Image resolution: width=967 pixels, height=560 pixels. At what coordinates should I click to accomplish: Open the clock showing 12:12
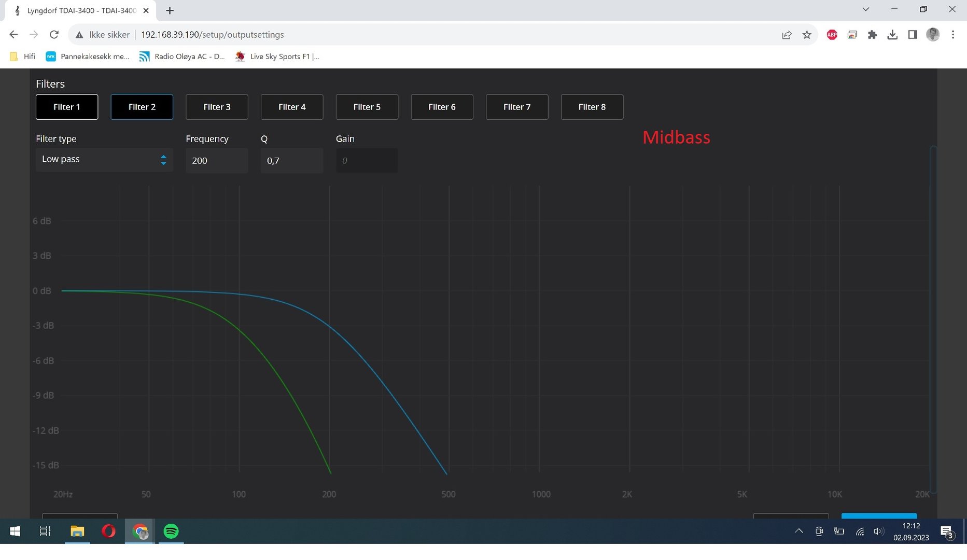pos(911,531)
